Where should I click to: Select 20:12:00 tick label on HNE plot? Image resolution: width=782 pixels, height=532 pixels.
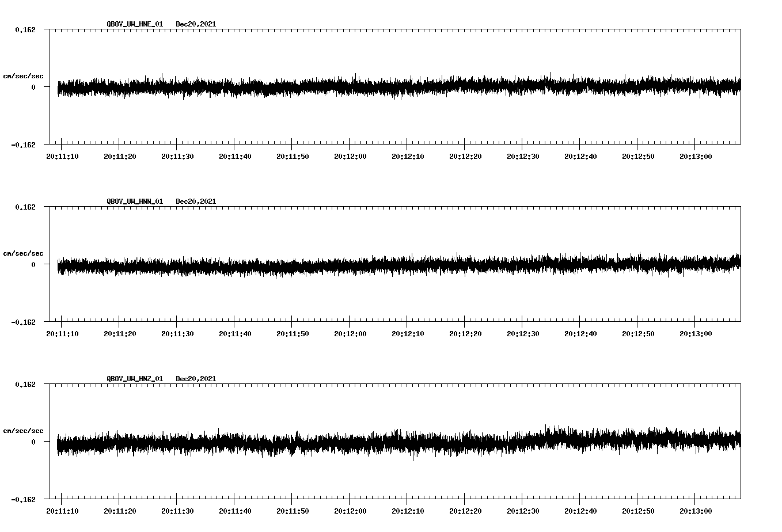[350, 157]
